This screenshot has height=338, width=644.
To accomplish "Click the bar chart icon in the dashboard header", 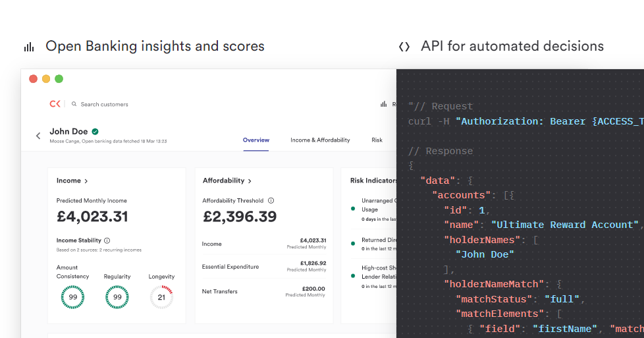I will [384, 104].
